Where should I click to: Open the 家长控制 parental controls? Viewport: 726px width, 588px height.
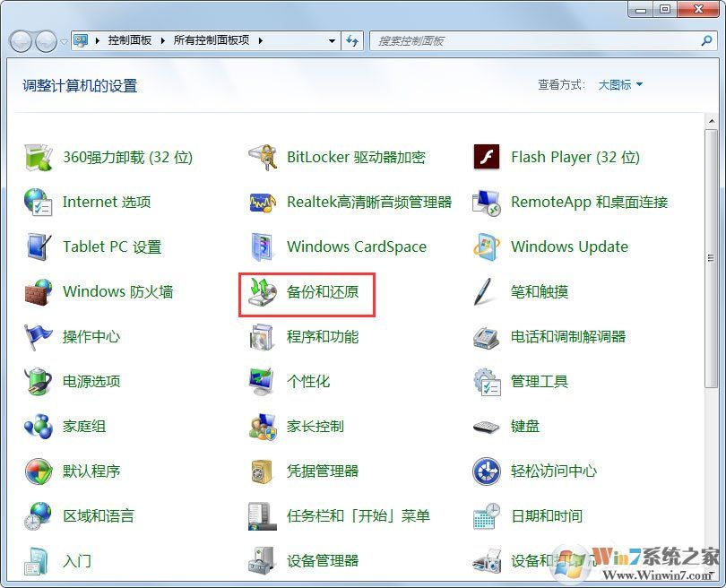click(315, 426)
